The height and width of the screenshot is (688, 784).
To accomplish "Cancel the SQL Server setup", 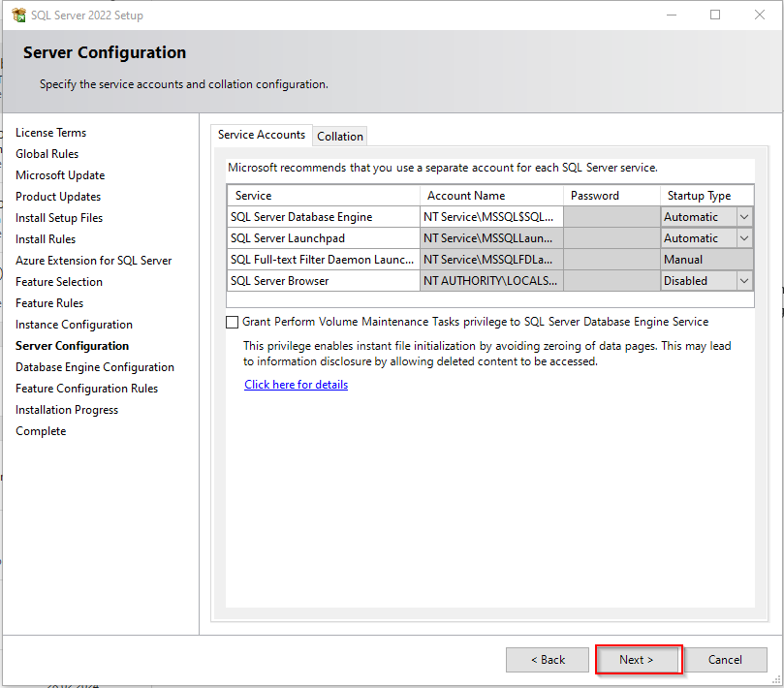I will pos(725,660).
